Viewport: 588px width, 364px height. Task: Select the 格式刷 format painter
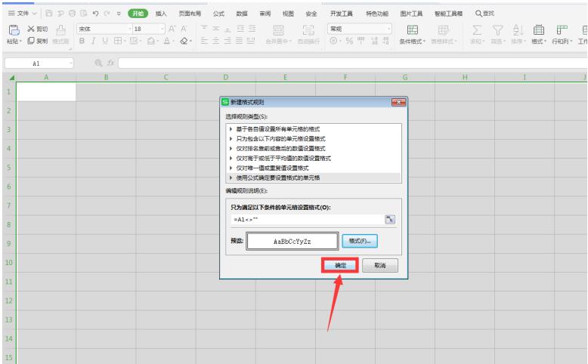(x=60, y=35)
